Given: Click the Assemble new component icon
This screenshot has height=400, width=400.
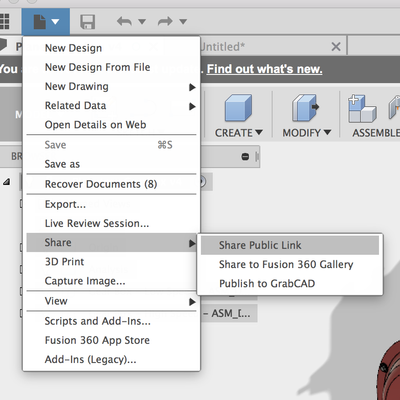Looking at the screenshot, I should (362, 108).
